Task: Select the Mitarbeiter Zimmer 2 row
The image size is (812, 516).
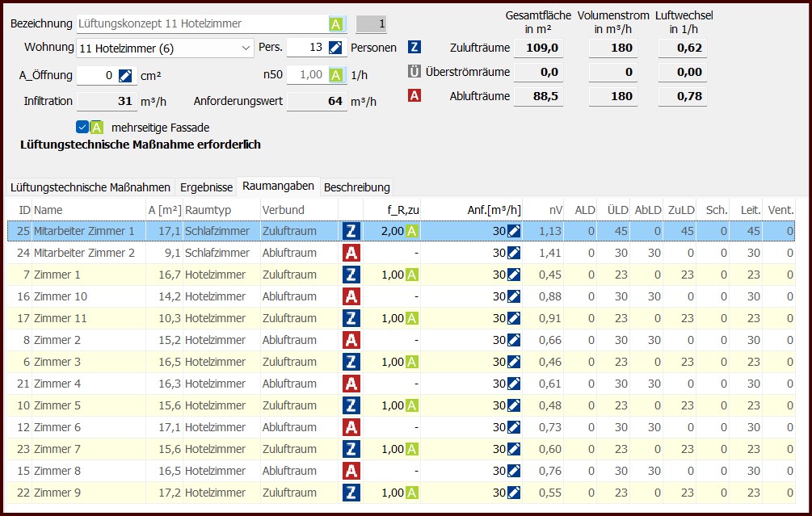Action: click(84, 253)
